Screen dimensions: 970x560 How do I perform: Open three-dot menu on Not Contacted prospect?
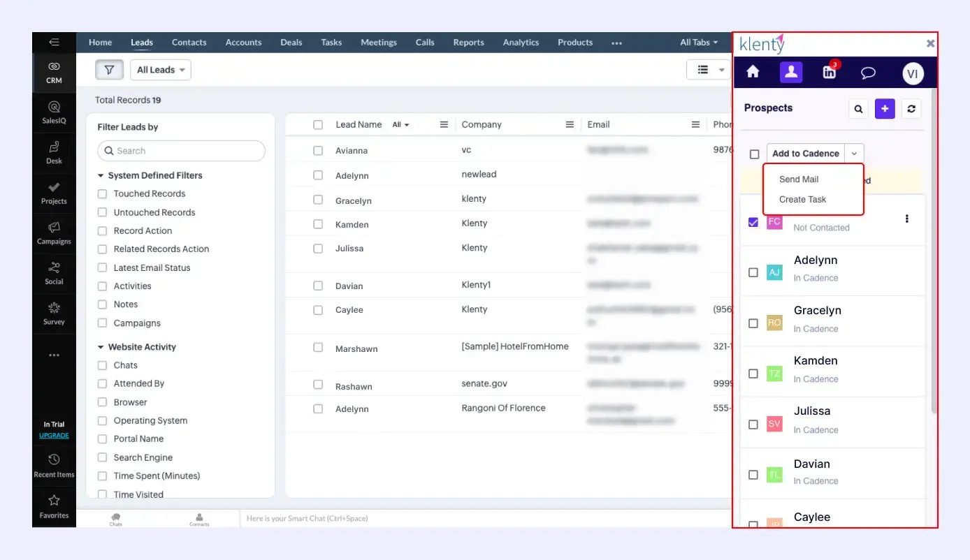(907, 219)
